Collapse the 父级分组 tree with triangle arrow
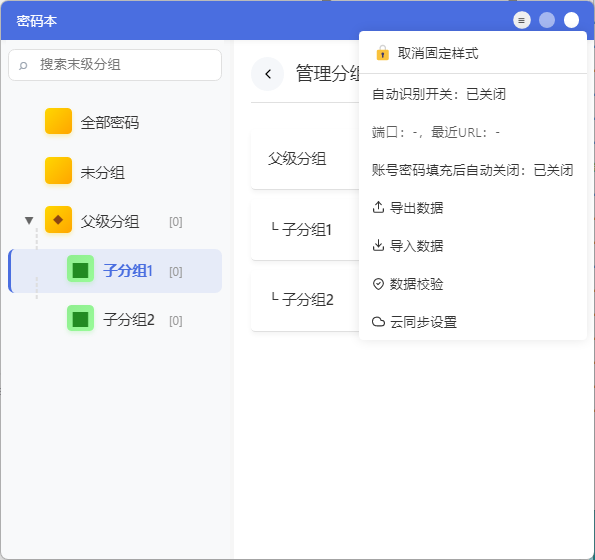 tap(29, 220)
